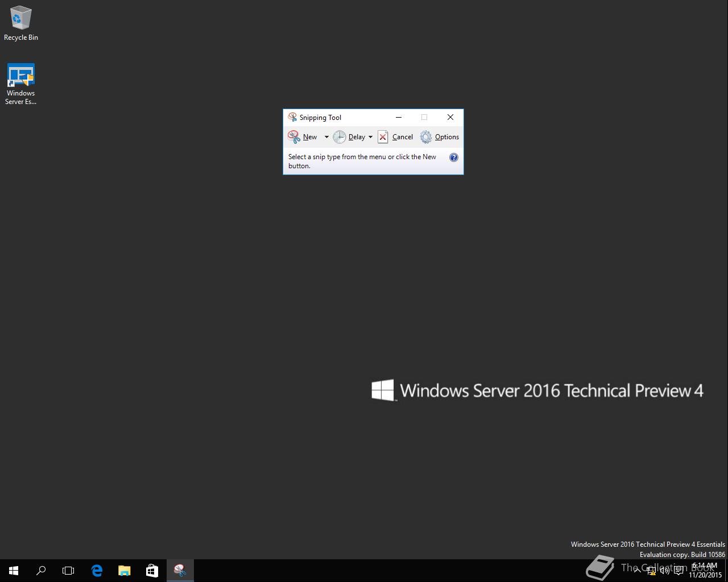Click the volume speaker tray icon
This screenshot has width=728, height=582.
pyautogui.click(x=664, y=571)
